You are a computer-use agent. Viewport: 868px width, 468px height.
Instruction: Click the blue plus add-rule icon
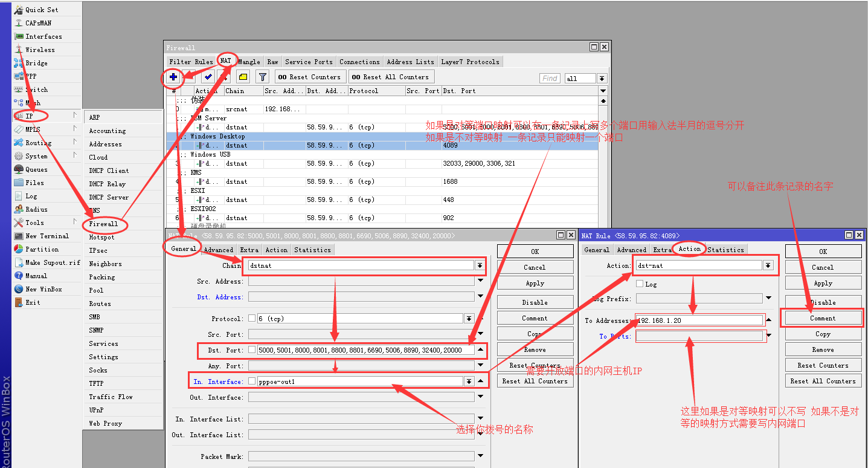pos(173,77)
